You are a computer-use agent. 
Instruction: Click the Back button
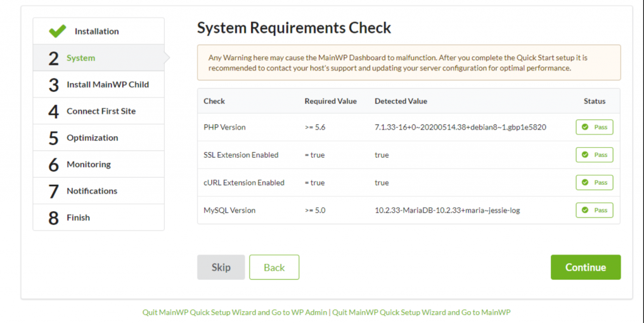pos(274,267)
